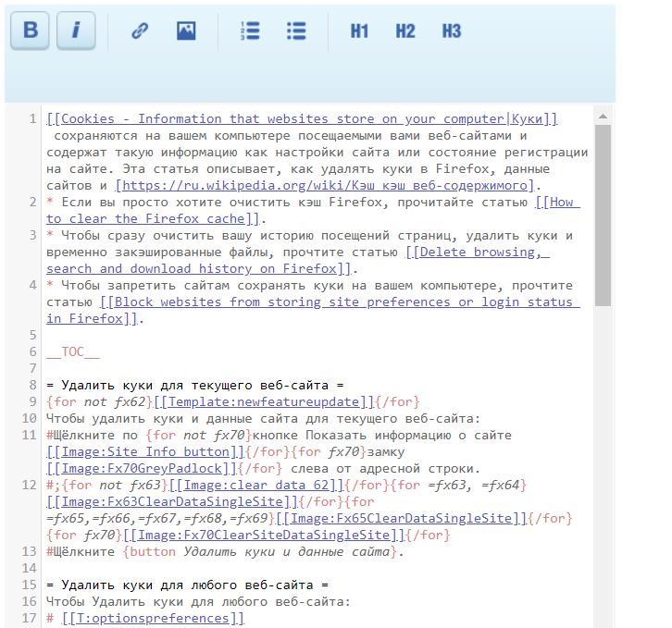The width and height of the screenshot is (672, 628).
Task: Insert a bulleted list
Action: pos(296,31)
